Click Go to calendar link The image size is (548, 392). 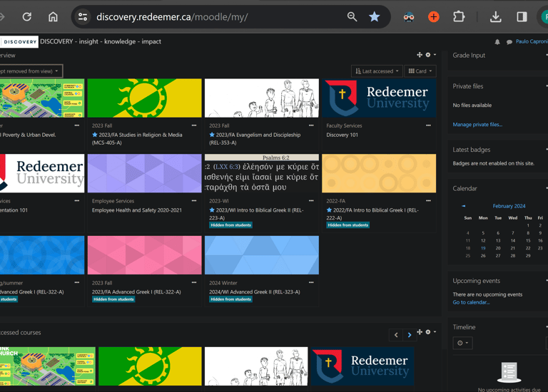pos(471,302)
